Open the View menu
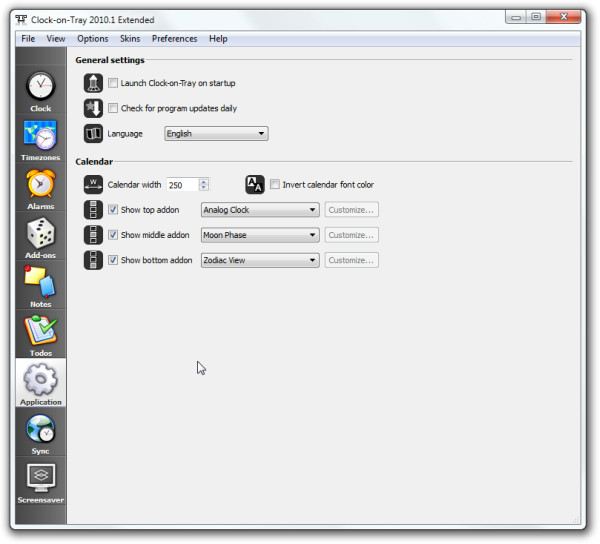Viewport: 600px width, 544px height. pyautogui.click(x=56, y=39)
